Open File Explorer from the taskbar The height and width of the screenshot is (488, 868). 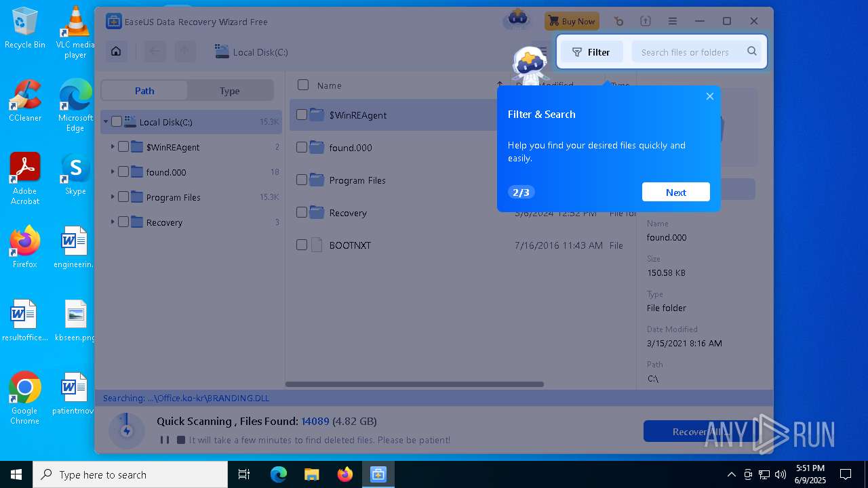coord(311,474)
